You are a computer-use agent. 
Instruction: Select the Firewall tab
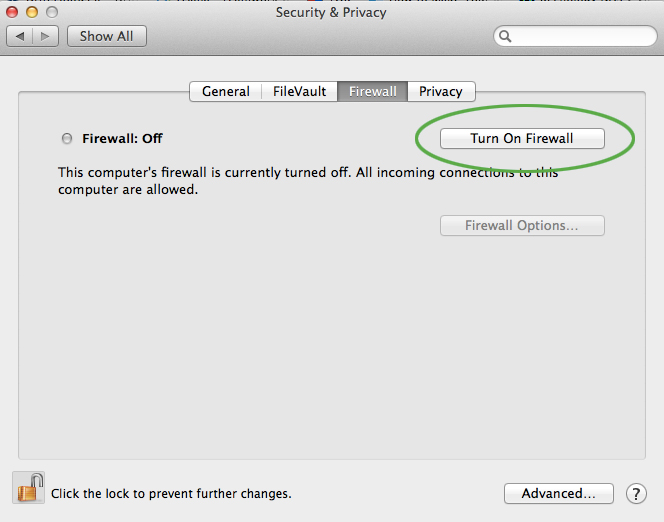[x=373, y=91]
